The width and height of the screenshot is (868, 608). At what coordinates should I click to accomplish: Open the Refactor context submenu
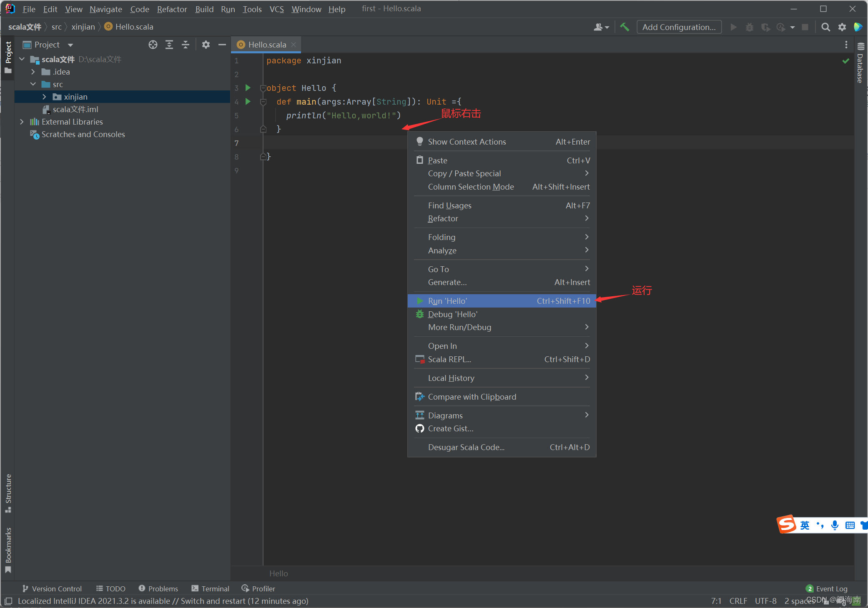(502, 218)
